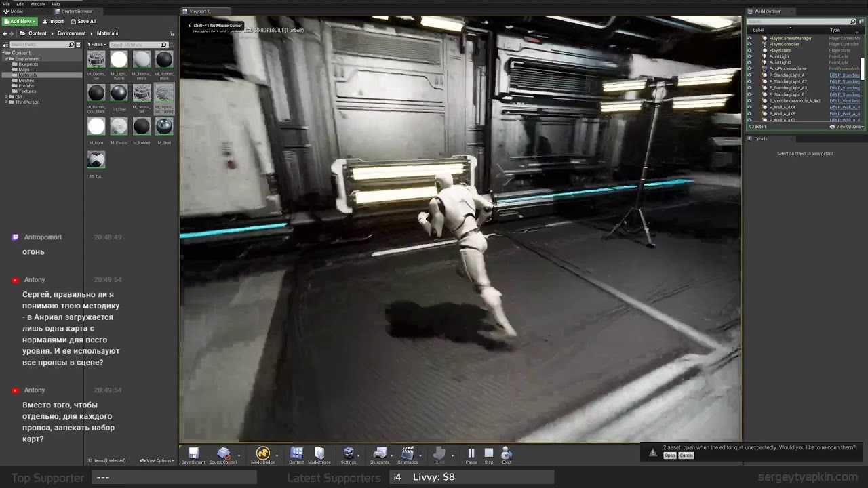Image resolution: width=868 pixels, height=488 pixels.
Task: Click Open in the re-open assets notification
Action: pyautogui.click(x=670, y=455)
